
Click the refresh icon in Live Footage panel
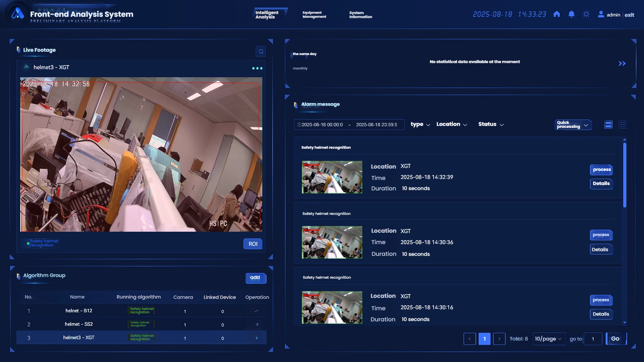tap(261, 51)
